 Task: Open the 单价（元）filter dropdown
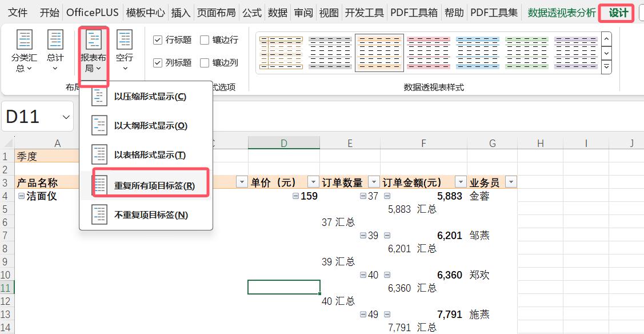(x=313, y=182)
